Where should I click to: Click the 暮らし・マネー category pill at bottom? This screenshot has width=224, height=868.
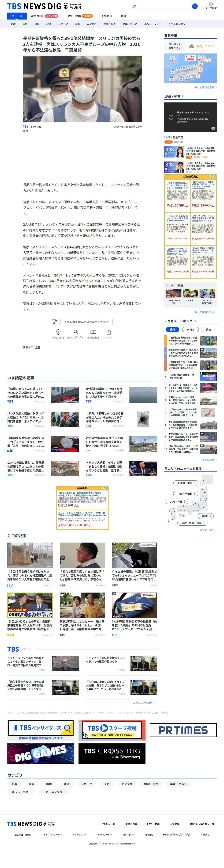(x=21, y=792)
